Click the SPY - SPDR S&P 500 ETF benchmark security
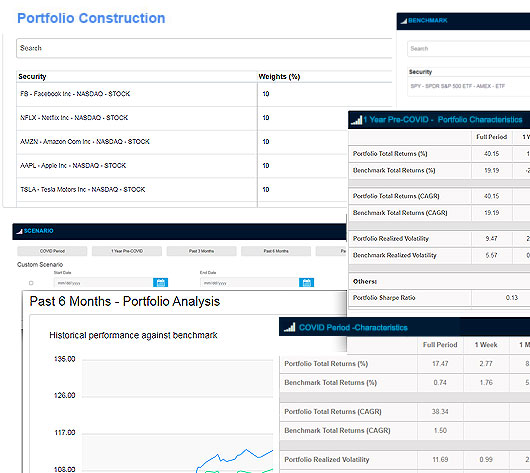The width and height of the screenshot is (530, 473). pos(458,86)
